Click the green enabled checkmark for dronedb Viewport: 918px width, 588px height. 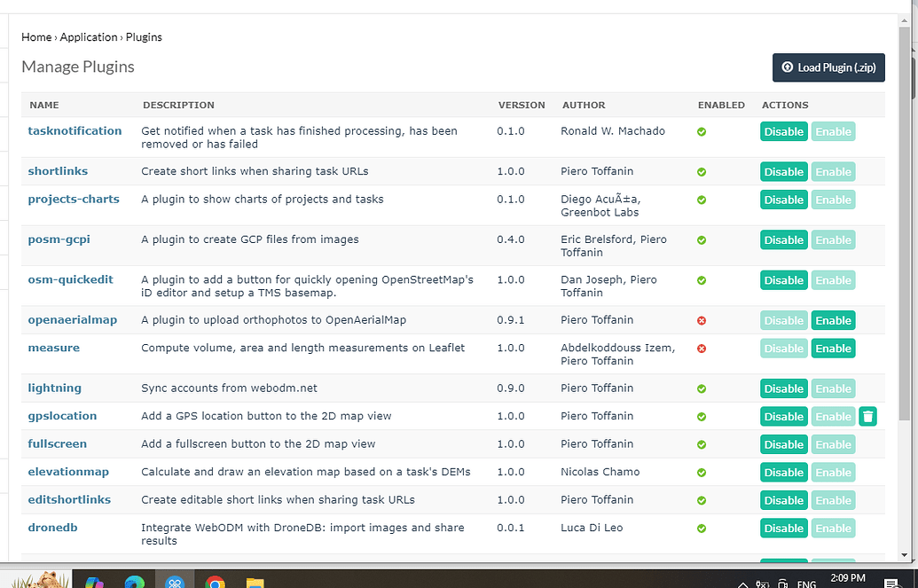(702, 528)
